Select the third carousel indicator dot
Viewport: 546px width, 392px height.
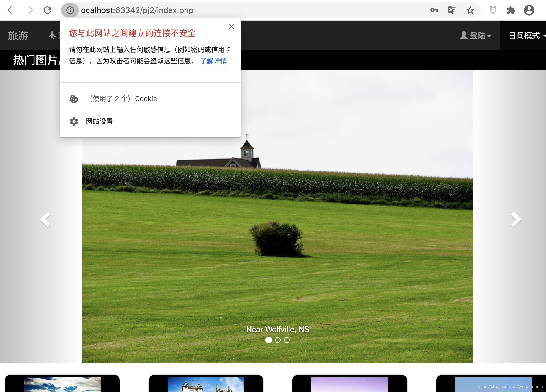click(x=287, y=340)
